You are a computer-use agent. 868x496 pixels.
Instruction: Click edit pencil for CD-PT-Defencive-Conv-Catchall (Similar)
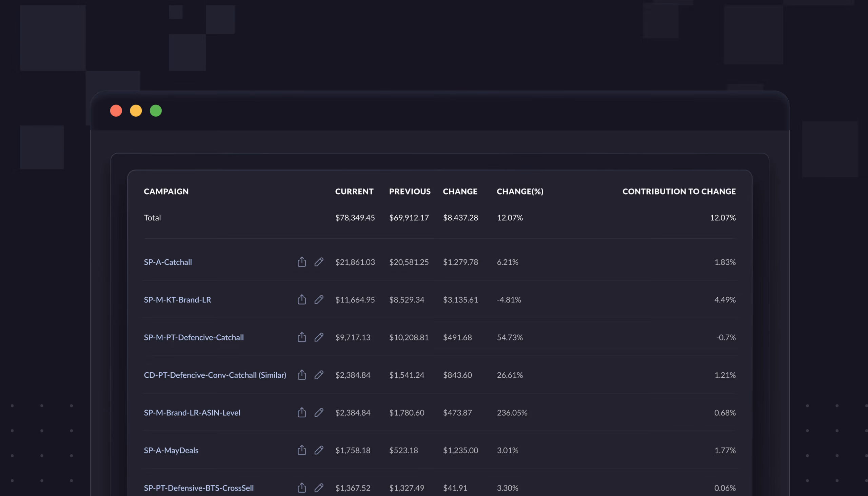click(318, 375)
